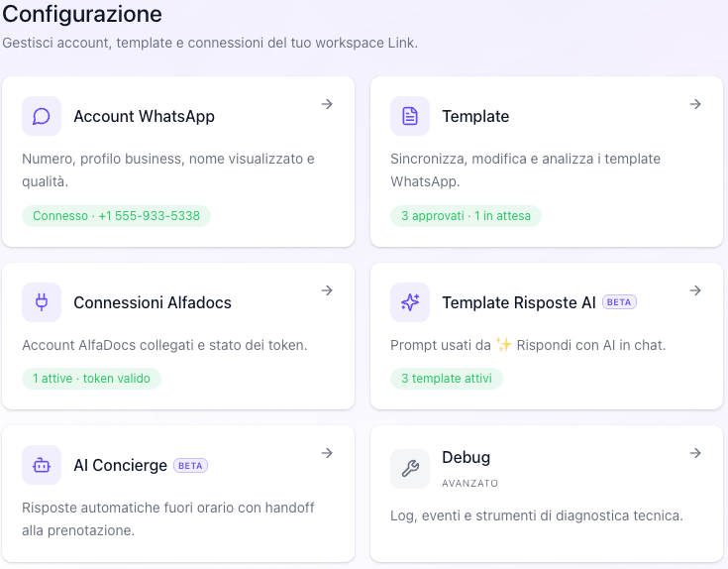Click the BETA tag next to AI Concierge
This screenshot has height=569, width=728.
[190, 466]
